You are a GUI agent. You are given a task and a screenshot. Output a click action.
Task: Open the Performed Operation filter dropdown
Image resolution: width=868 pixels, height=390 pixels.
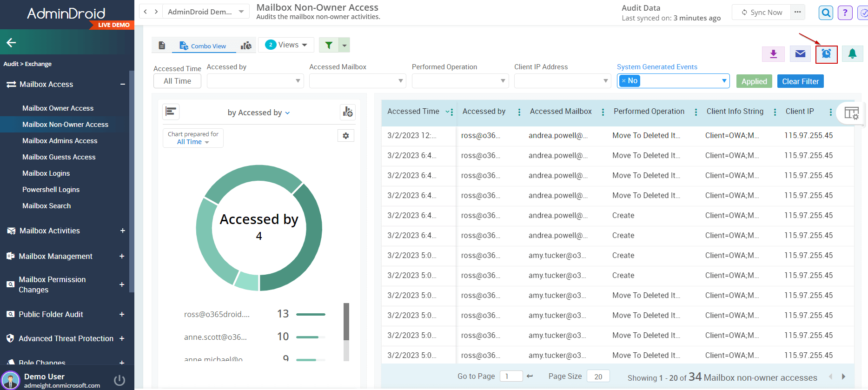click(x=460, y=81)
